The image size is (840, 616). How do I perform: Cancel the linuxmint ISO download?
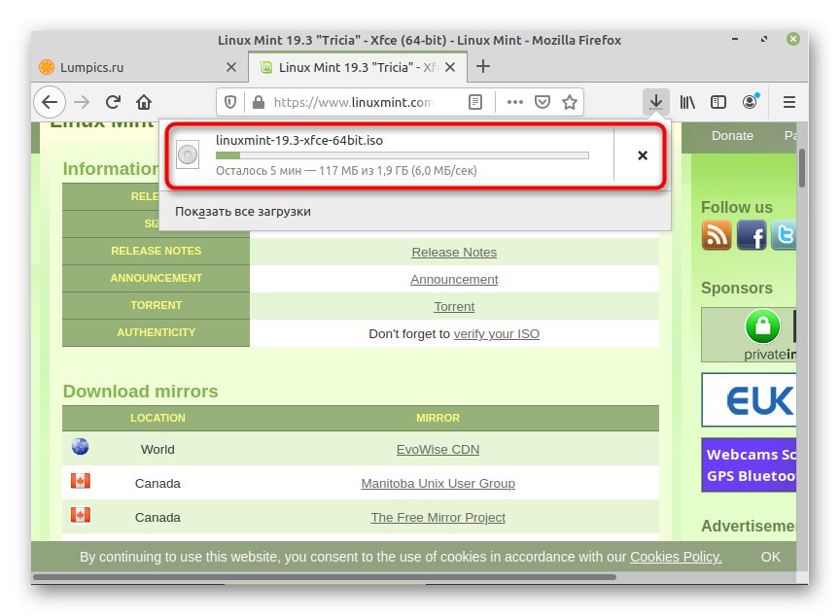[643, 155]
